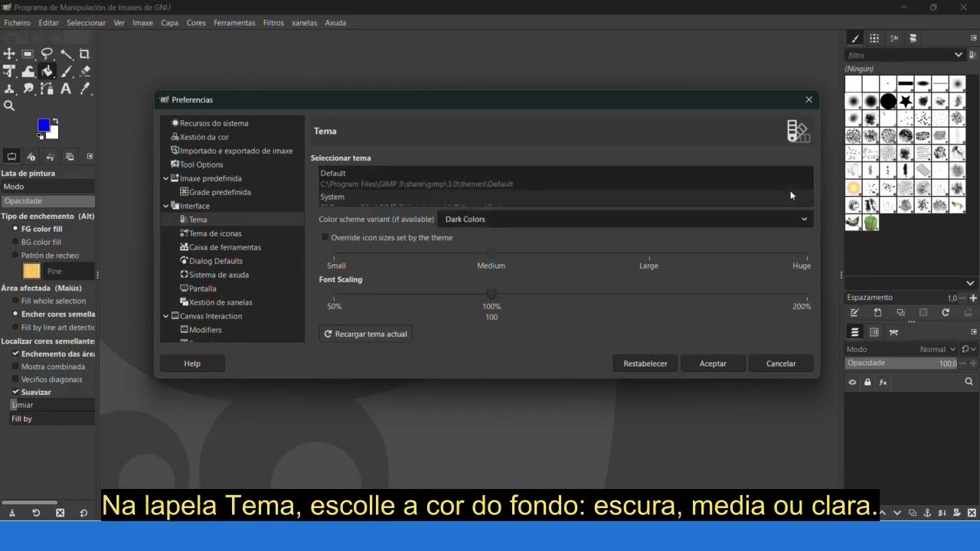Switch to the Patterns tab in brushes dock
The image size is (980, 551).
coord(874,38)
